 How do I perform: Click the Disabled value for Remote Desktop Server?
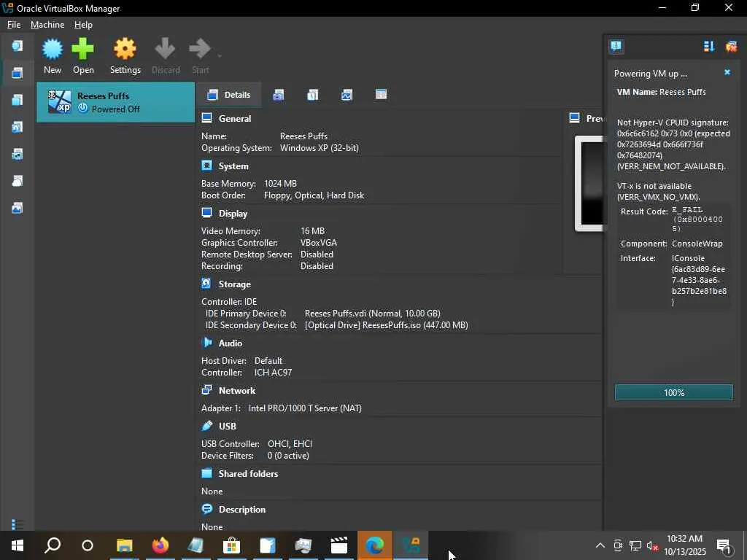(317, 254)
